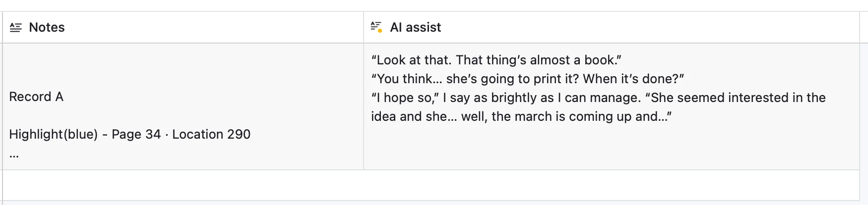
Task: Click divider between Notes and AI assist headers
Action: click(364, 27)
